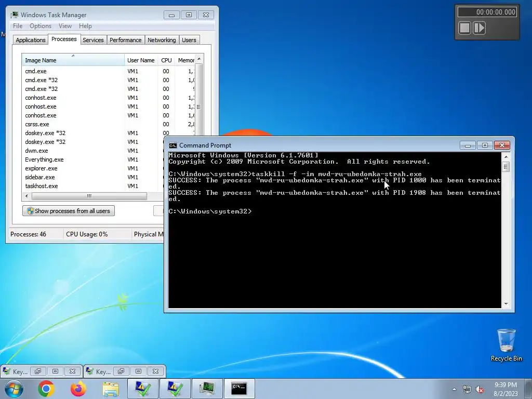Restore the first Key... minimized window
Image resolution: width=532 pixels, height=399 pixels.
point(37,371)
